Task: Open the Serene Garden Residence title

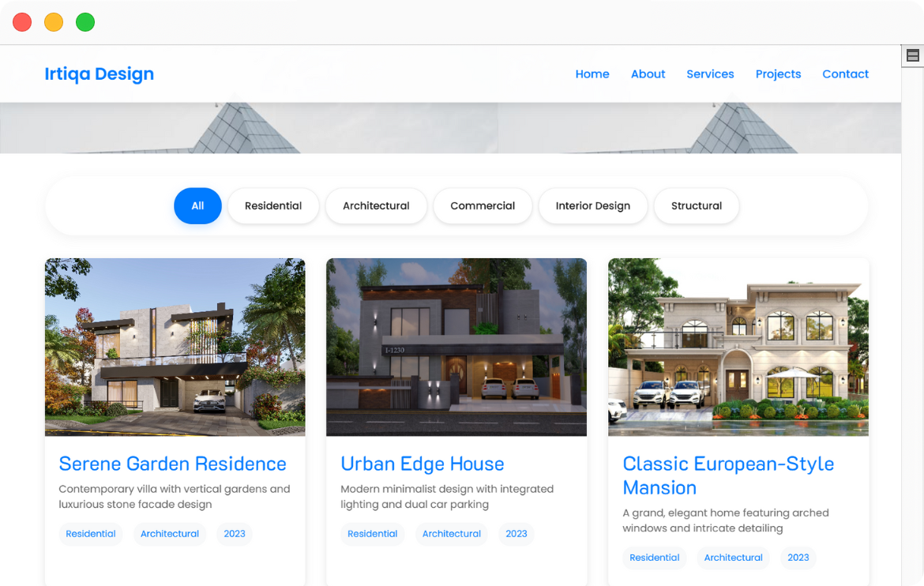Action: coord(173,464)
